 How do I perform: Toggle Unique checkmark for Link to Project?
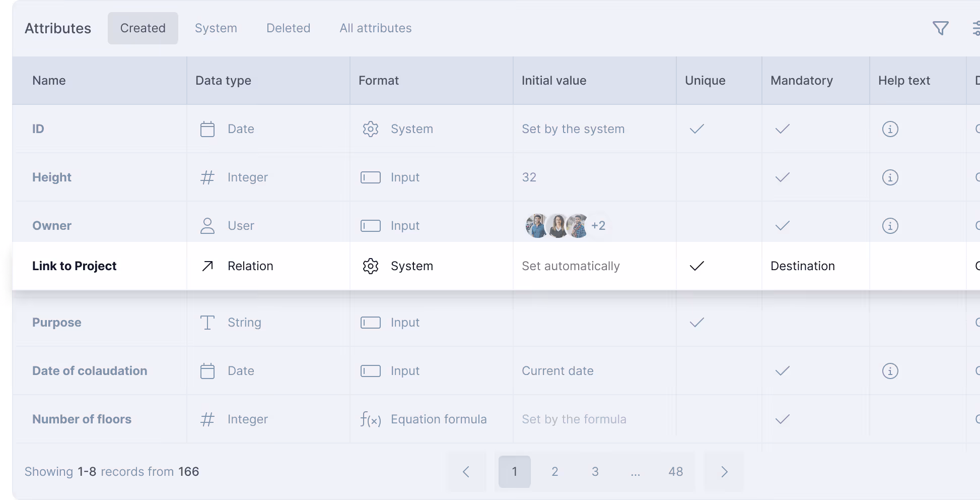click(x=697, y=266)
